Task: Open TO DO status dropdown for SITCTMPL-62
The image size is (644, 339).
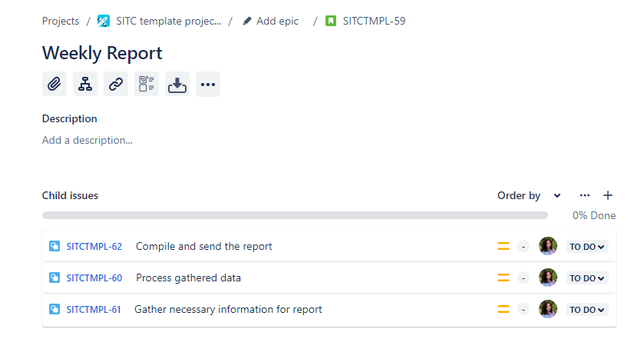Action: point(587,247)
